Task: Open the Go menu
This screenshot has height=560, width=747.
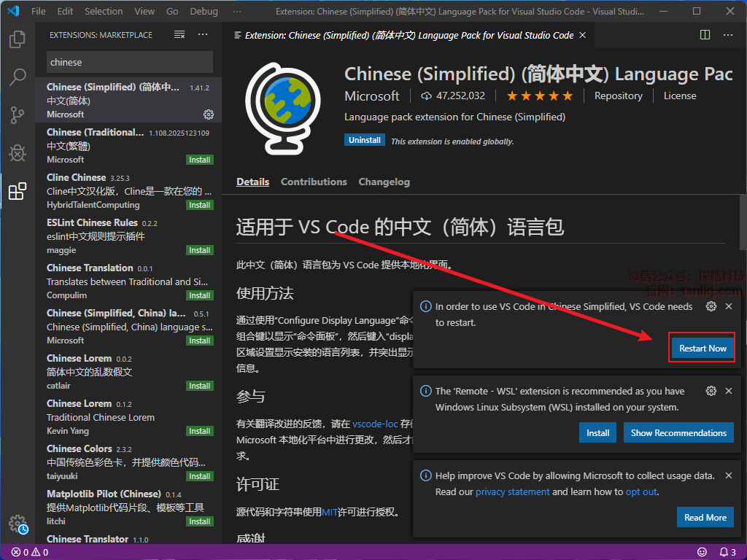Action: point(172,11)
